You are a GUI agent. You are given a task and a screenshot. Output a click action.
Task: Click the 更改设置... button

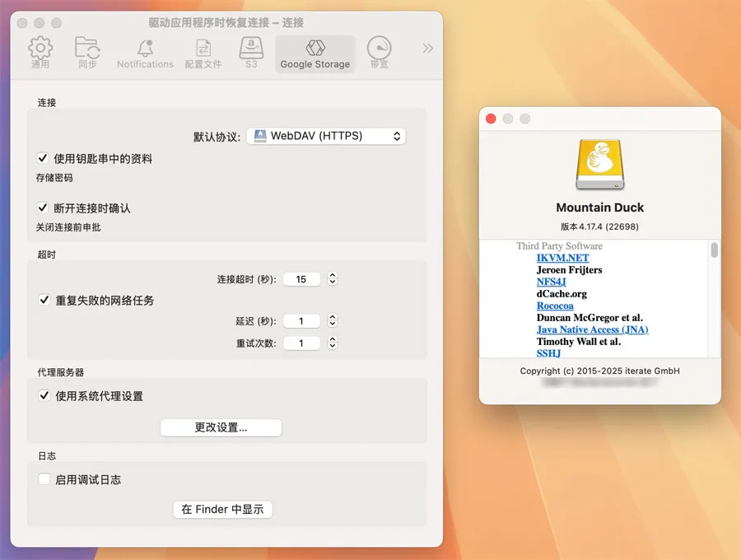click(x=221, y=427)
